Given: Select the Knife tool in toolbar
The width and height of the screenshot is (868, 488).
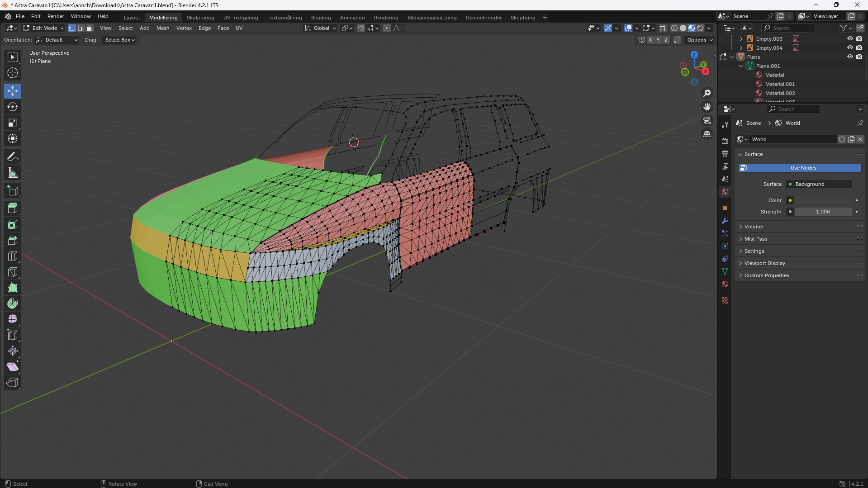Looking at the screenshot, I should pos(13,272).
